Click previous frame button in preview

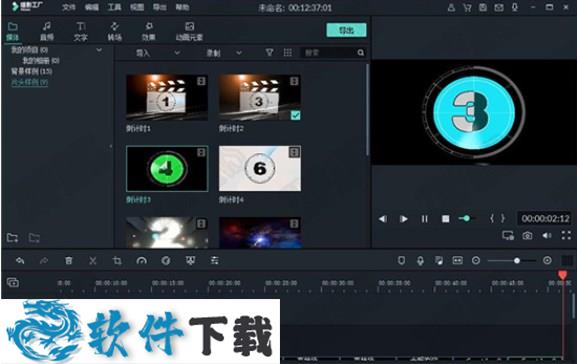pyautogui.click(x=383, y=219)
